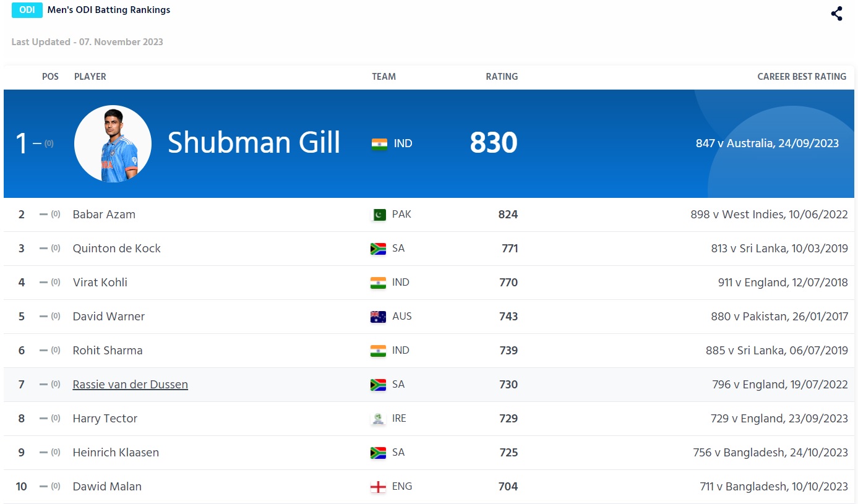The image size is (858, 504).
Task: Click the CAREER BEST RATING header
Action: [x=801, y=77]
